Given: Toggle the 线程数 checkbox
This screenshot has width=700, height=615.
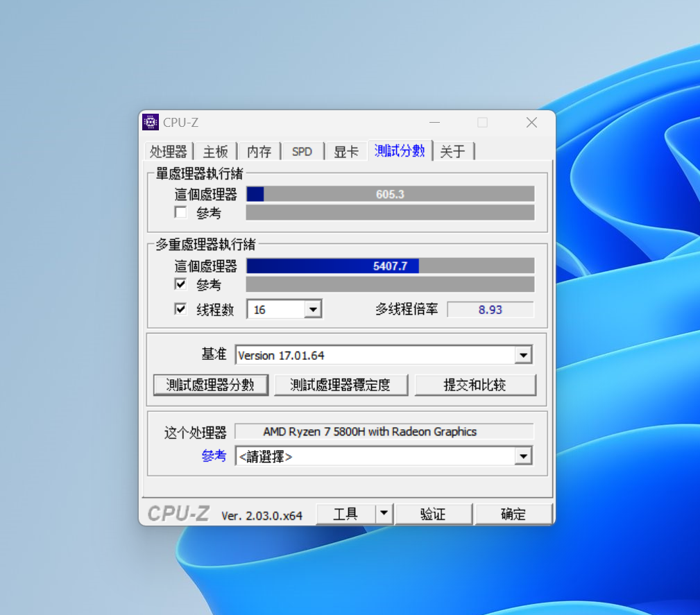Looking at the screenshot, I should 181,309.
